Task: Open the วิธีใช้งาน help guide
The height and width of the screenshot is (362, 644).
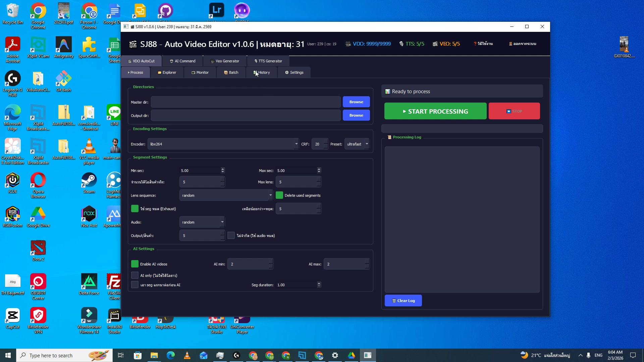Action: click(483, 44)
